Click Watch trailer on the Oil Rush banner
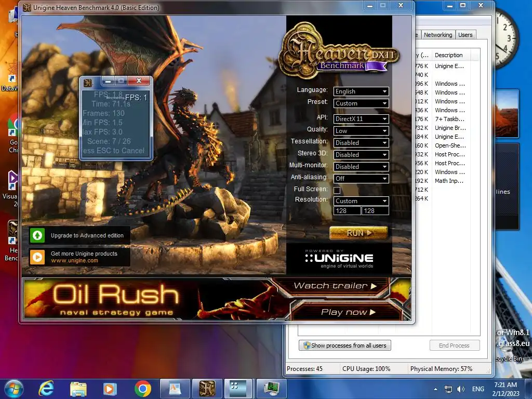The height and width of the screenshot is (399, 532). [x=335, y=286]
